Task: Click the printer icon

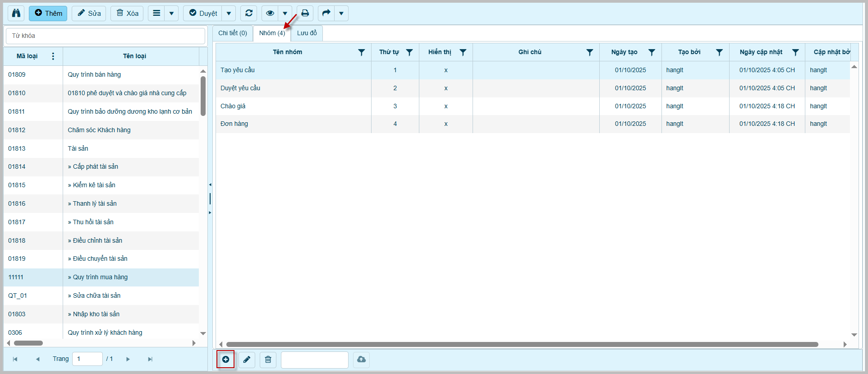Action: 305,13
